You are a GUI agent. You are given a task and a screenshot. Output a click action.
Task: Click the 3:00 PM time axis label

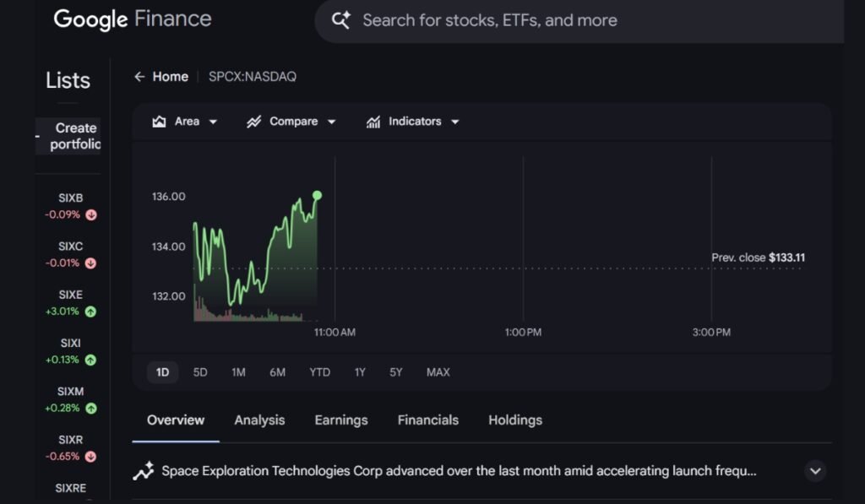[x=711, y=333]
